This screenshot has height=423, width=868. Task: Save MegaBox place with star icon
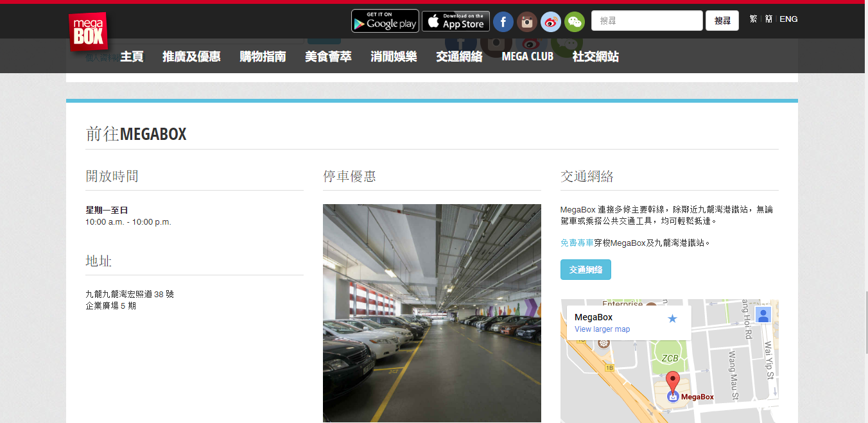[672, 318]
